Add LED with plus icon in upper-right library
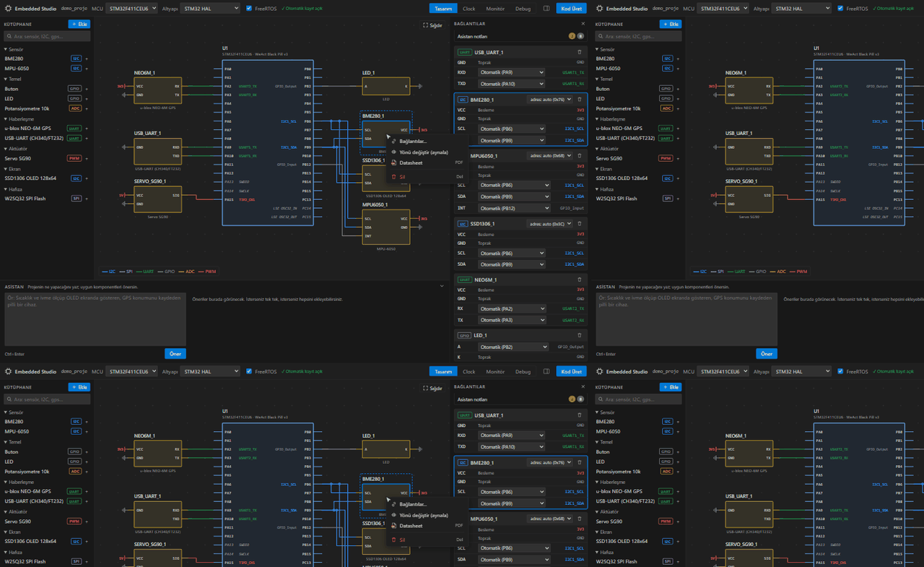Viewport: 924px width, 567px height. [x=678, y=99]
